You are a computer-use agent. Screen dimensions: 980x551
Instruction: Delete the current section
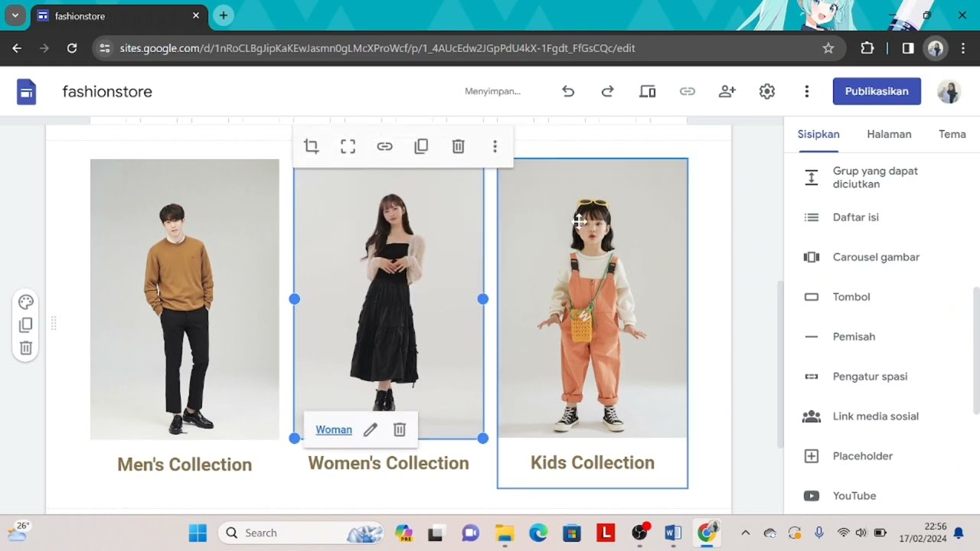tap(26, 348)
